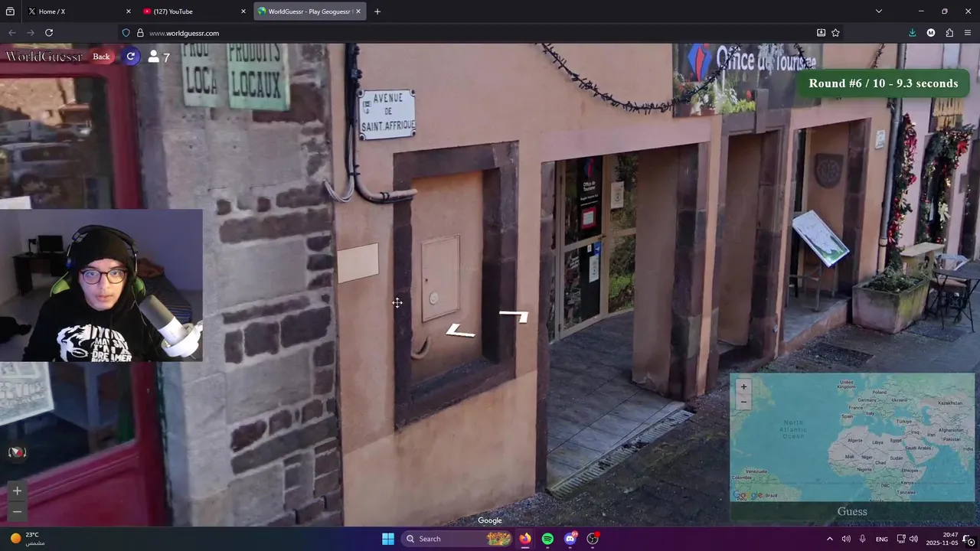The height and width of the screenshot is (551, 980).
Task: Click the Google logo on the minimap
Action: 747,495
